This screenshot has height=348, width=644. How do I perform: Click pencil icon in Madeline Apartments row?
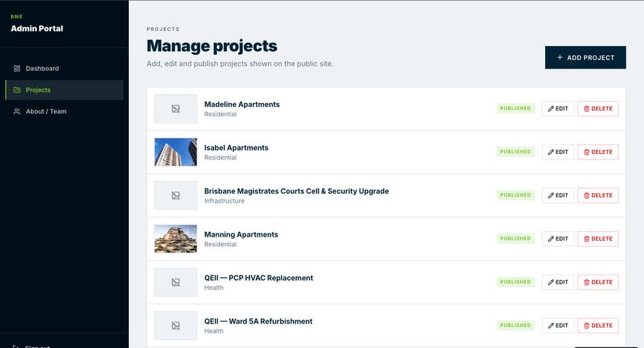pos(550,109)
